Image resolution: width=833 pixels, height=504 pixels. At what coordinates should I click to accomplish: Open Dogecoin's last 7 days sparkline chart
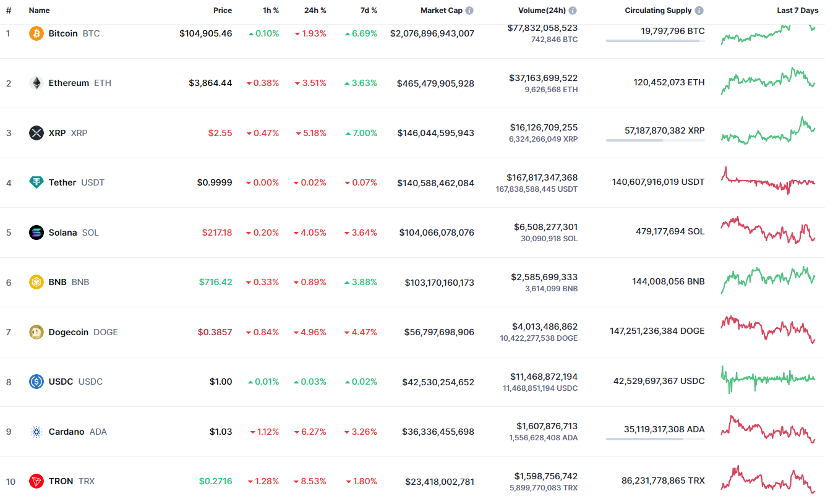767,329
